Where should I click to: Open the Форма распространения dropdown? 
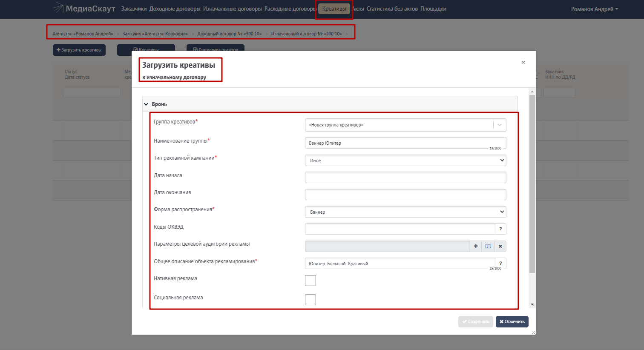[x=405, y=212]
